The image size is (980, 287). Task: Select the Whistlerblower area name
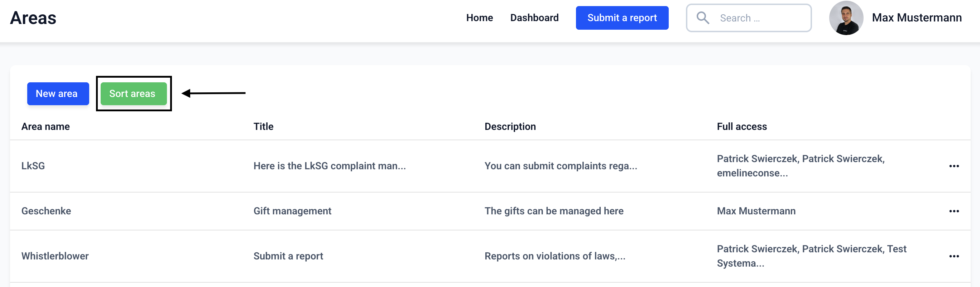pos(55,256)
